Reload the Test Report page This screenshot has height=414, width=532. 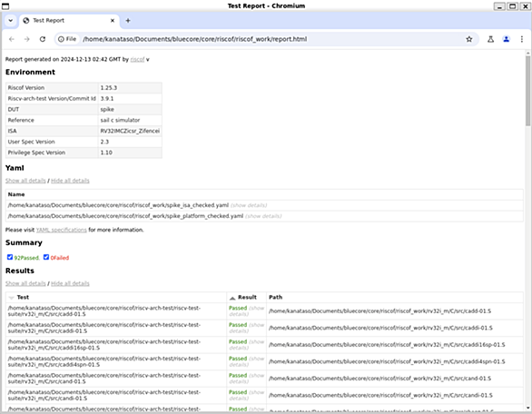43,39
